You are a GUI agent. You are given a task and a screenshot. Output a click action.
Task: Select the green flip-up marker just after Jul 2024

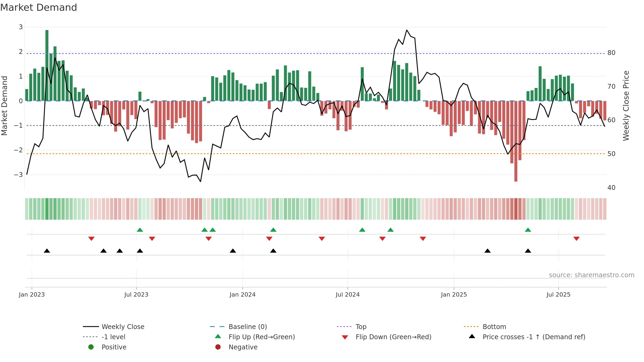362,230
